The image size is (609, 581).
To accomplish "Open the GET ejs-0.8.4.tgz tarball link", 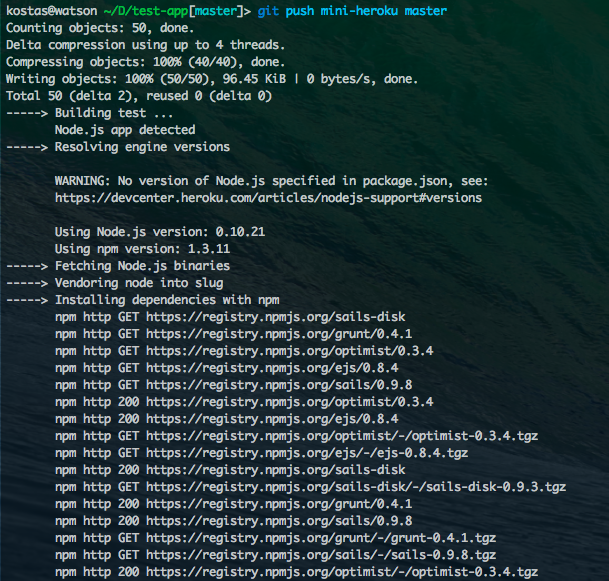I will [x=307, y=453].
